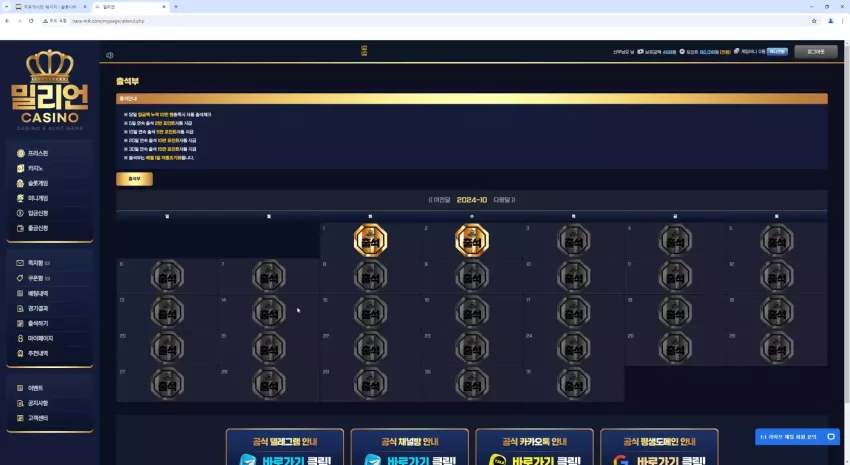Open the 슬롯게임 sidebar menu

tap(37, 183)
